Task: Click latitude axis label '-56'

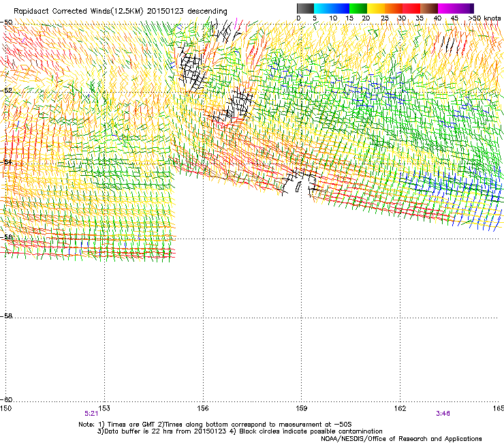Action: coord(6,236)
